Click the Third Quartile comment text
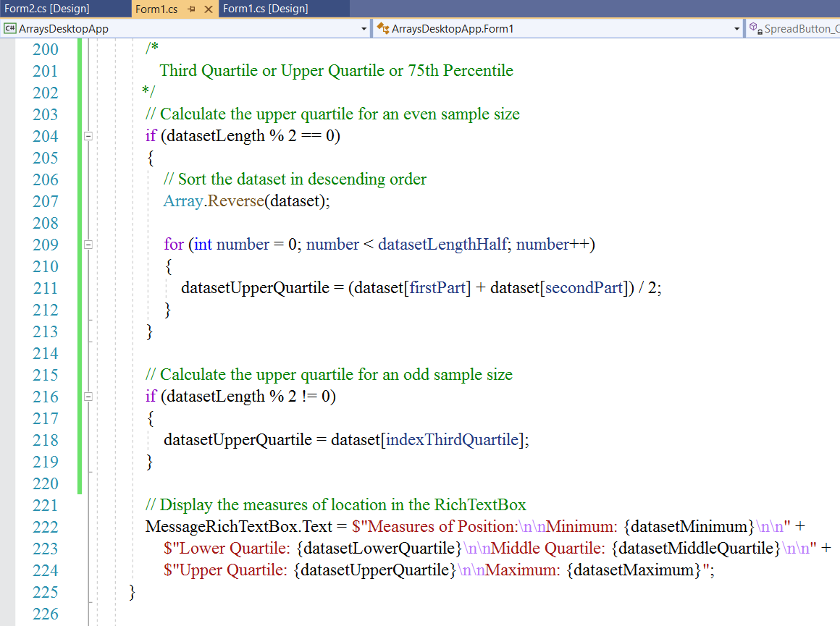840x626 pixels. coord(336,71)
